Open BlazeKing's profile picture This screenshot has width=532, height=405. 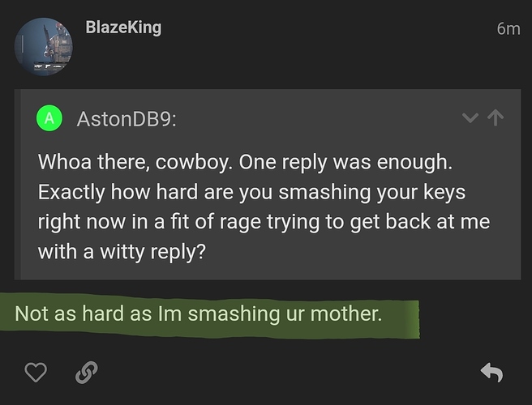pos(44,46)
